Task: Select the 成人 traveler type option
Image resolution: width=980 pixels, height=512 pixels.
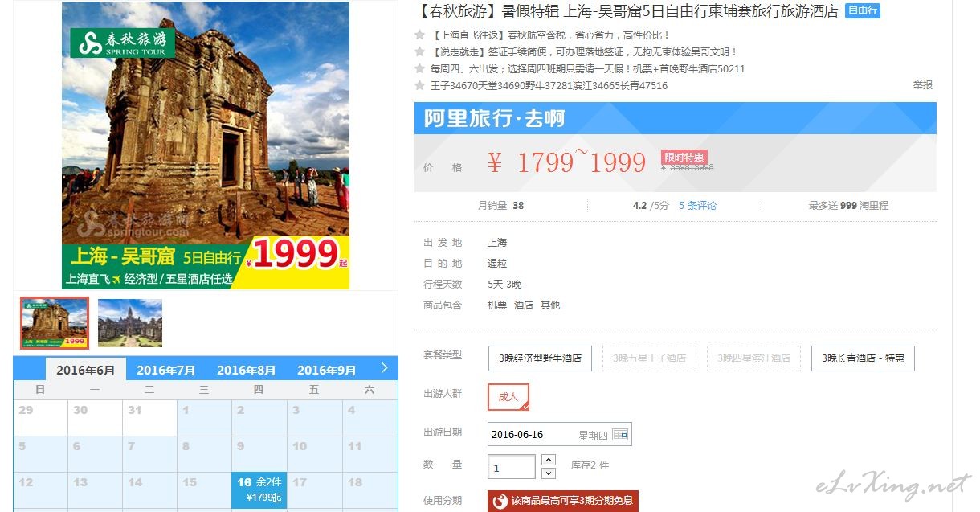Action: [508, 397]
